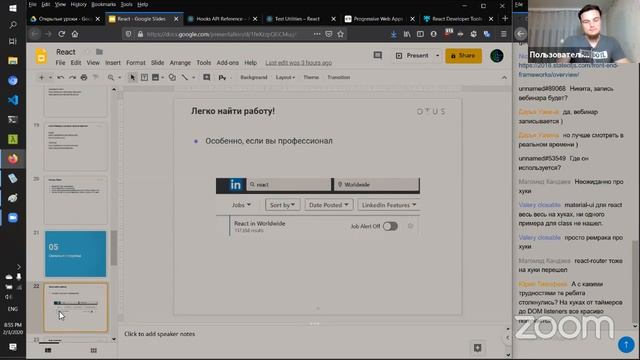The height and width of the screenshot is (360, 640).
Task: Open Firefox History menu
Action: click(78, 4)
